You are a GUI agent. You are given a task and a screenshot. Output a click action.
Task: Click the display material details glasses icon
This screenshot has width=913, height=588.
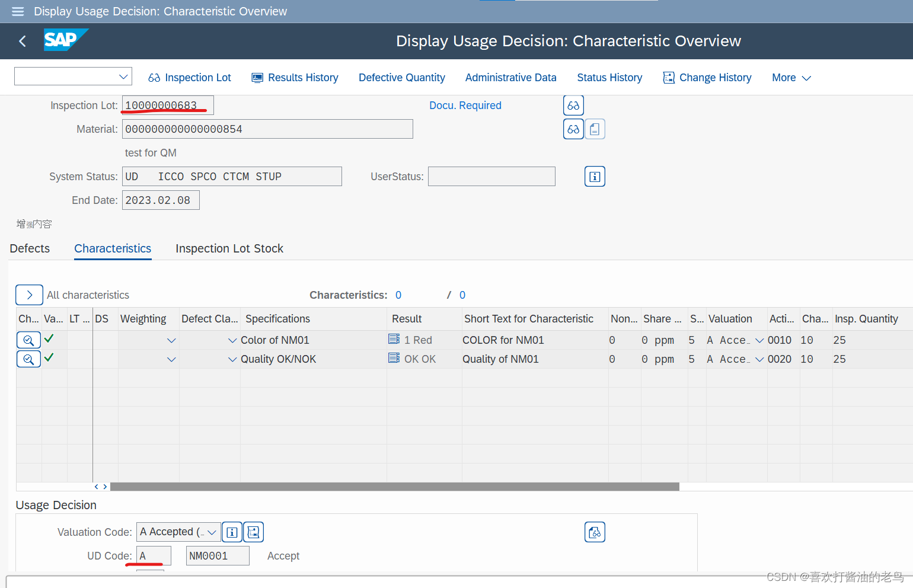(573, 129)
